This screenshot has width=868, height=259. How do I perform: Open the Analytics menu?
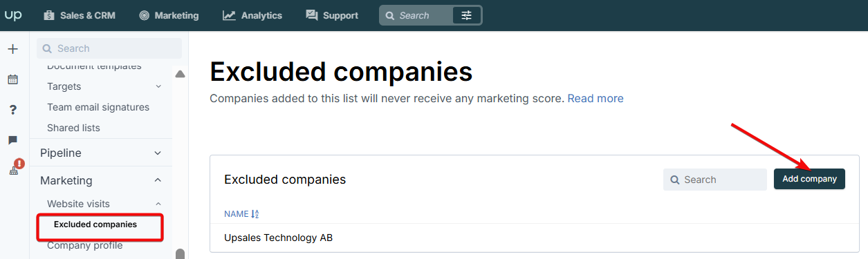[252, 15]
